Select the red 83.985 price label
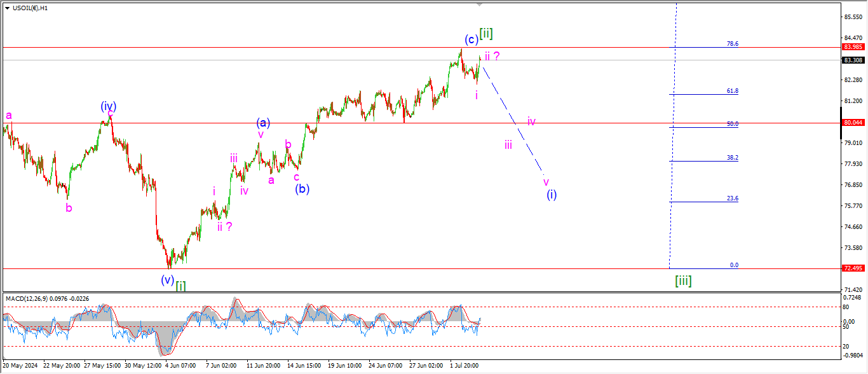This screenshot has width=868, height=374. click(852, 46)
